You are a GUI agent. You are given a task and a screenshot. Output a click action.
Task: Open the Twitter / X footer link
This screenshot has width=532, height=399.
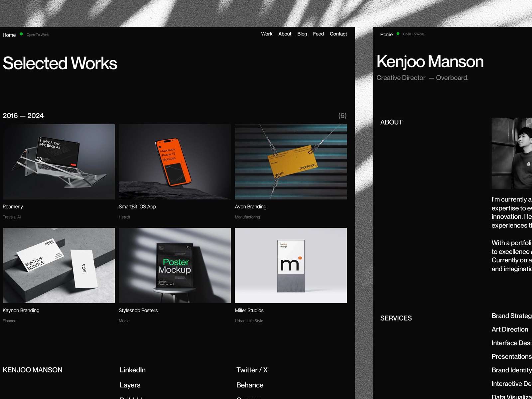(x=252, y=370)
